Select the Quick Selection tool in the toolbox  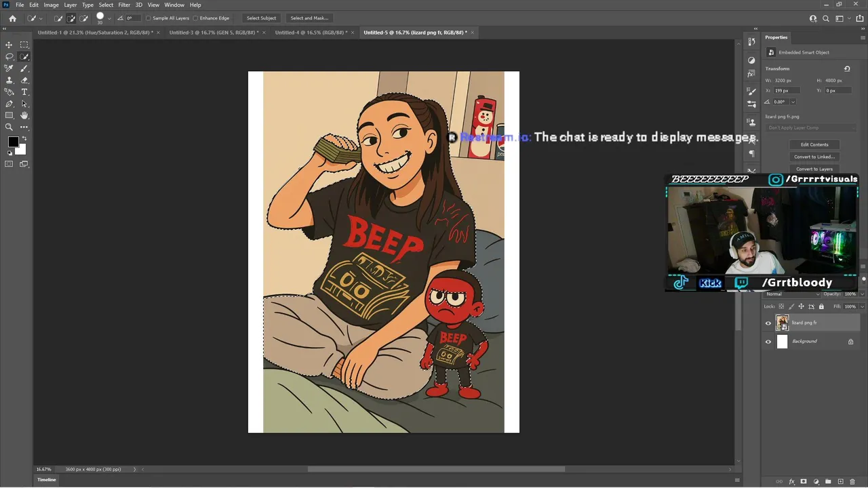(x=24, y=57)
